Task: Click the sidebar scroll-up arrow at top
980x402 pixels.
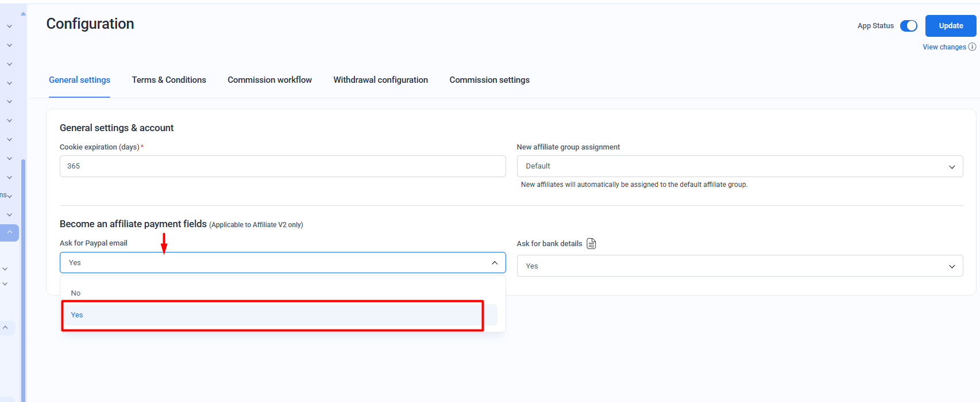Action: [x=23, y=14]
